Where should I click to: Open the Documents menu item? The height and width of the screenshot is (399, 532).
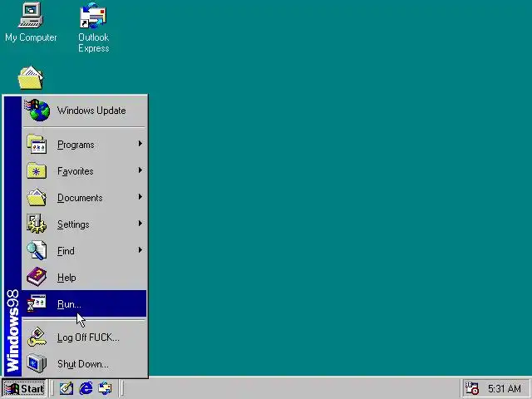84,198
